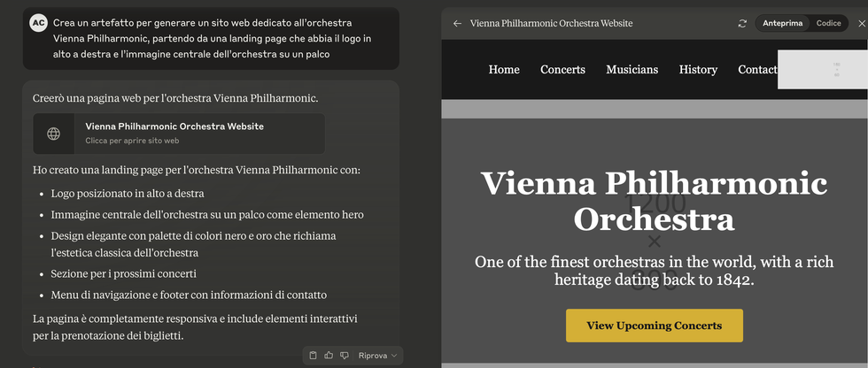Switch to Anteprima preview mode

tap(782, 23)
